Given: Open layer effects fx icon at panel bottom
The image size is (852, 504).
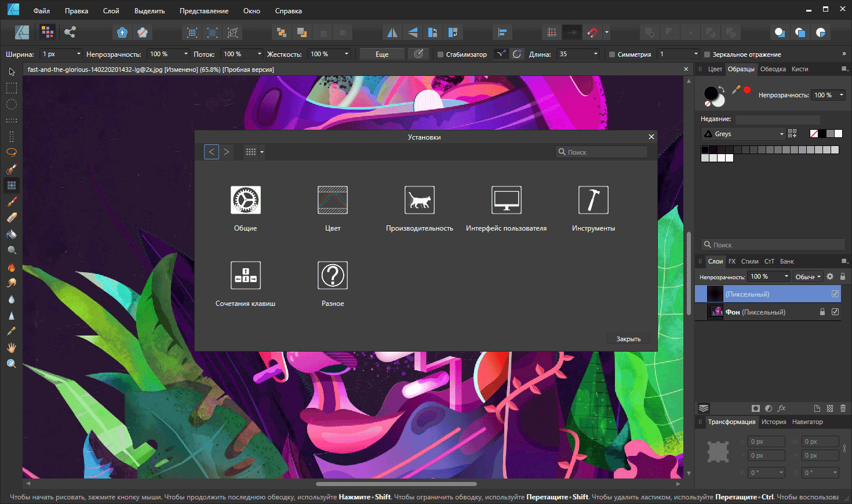Looking at the screenshot, I should 781,408.
